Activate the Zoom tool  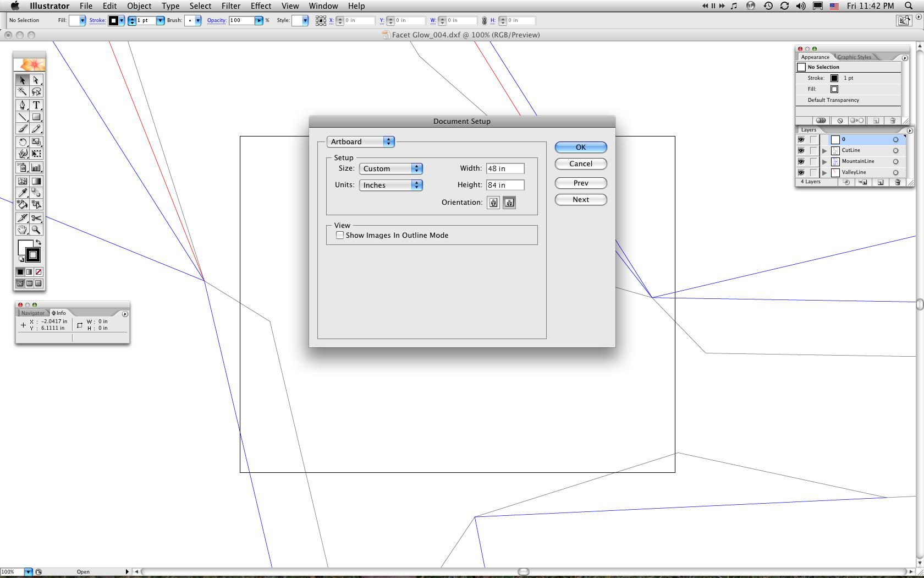37,230
